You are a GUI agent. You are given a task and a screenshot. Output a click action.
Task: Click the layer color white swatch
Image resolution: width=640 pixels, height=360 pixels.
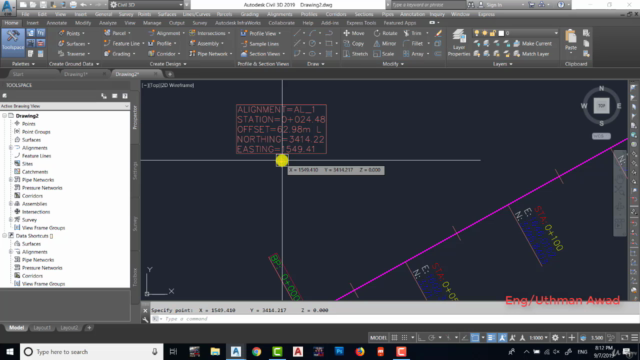501,33
